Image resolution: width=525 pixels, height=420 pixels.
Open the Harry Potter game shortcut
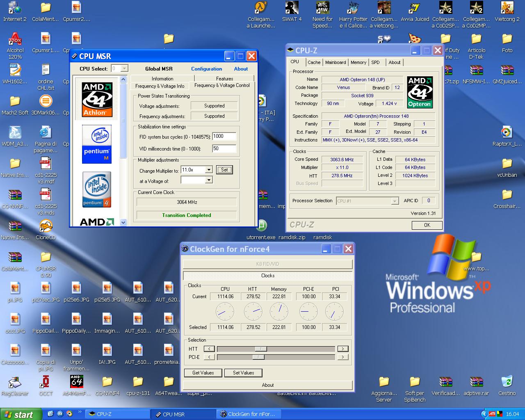(x=353, y=15)
